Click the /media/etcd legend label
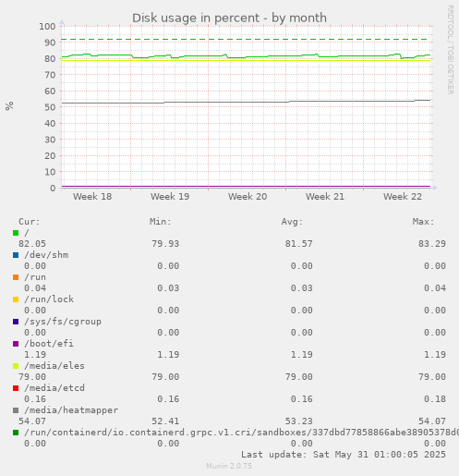This screenshot has height=476, width=459. [54, 388]
